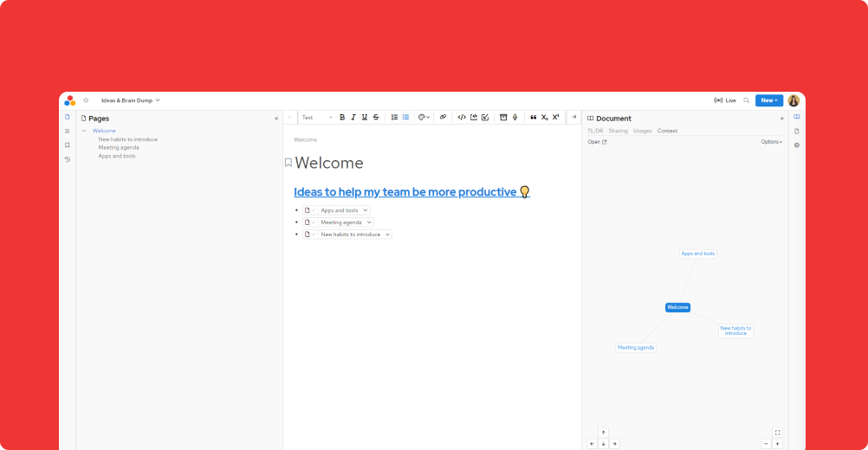Switch to the Sharing tab
868x450 pixels.
(618, 131)
